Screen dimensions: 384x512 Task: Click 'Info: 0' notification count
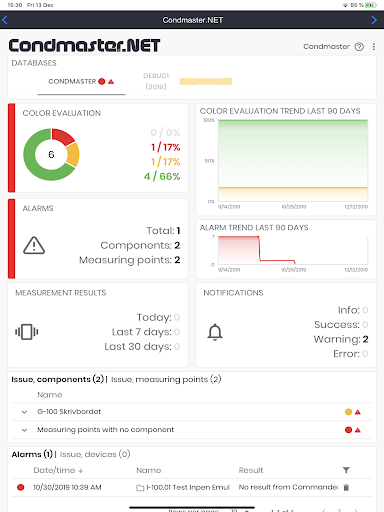[x=353, y=310]
